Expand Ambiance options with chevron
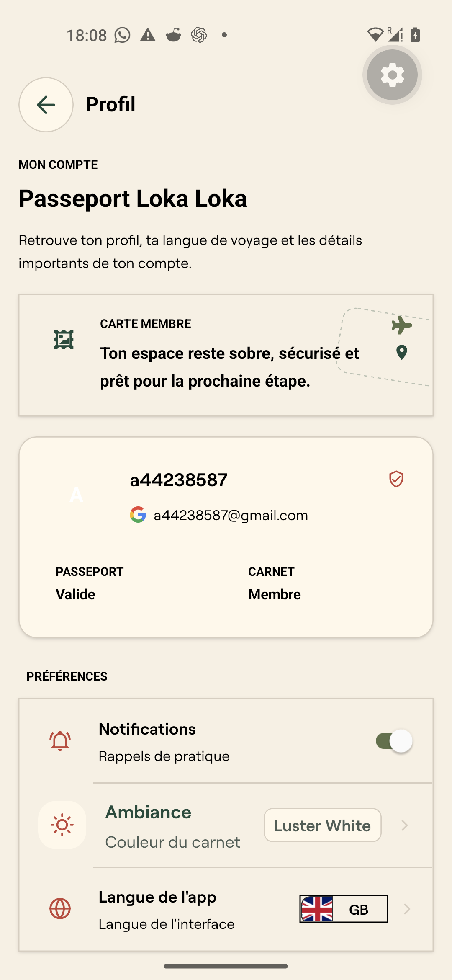Screen dimensions: 452x980 point(404,825)
